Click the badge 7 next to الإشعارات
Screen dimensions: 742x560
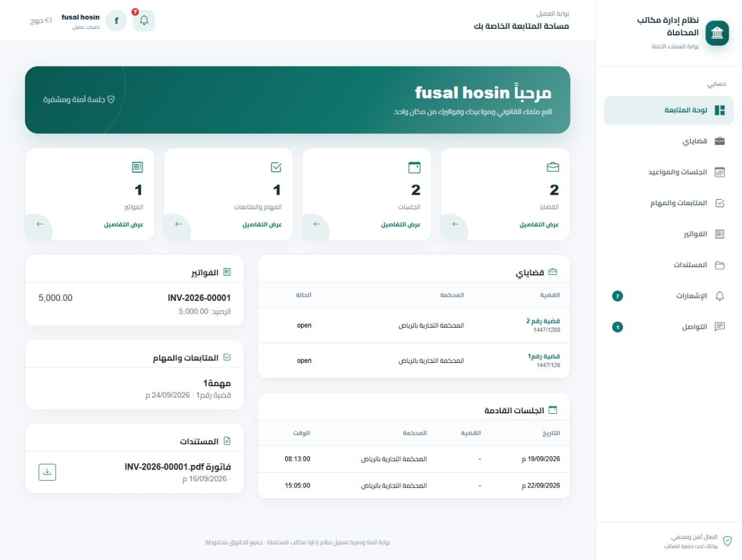pos(617,296)
